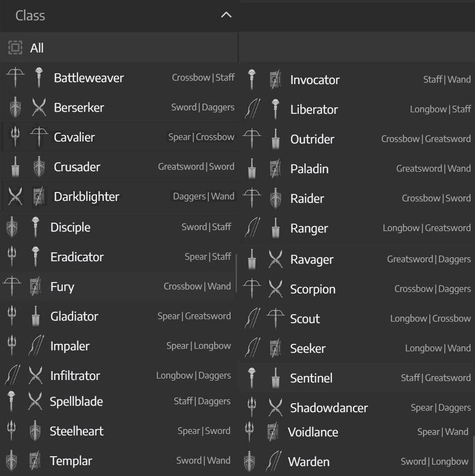Click the scrollbar beside the Fury row
The image size is (475, 476).
pyautogui.click(x=236, y=273)
